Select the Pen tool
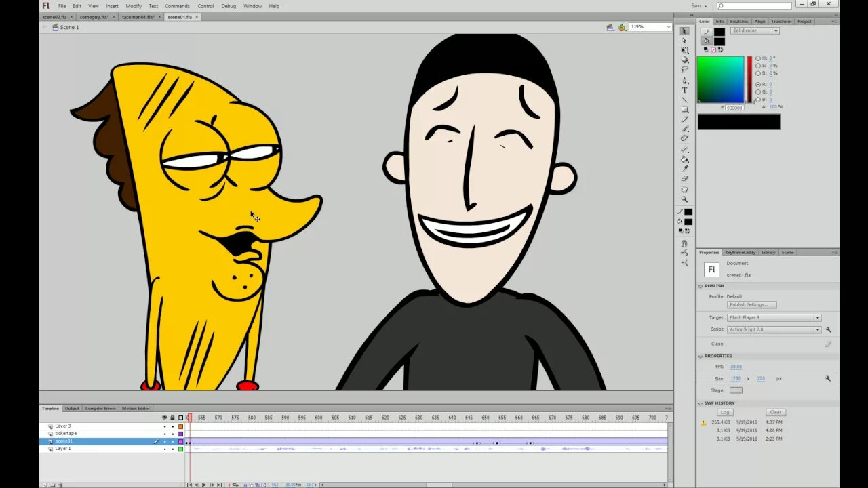This screenshot has width=868, height=488. click(684, 81)
